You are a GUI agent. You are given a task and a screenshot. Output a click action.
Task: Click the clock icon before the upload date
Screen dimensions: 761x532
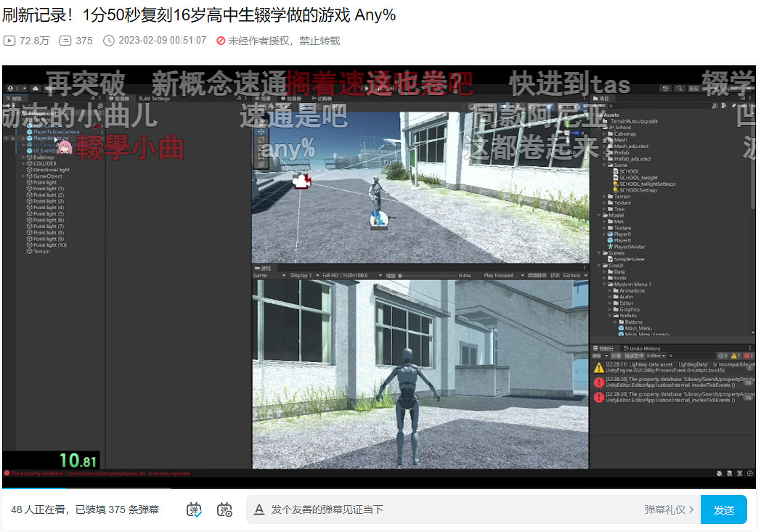click(110, 41)
